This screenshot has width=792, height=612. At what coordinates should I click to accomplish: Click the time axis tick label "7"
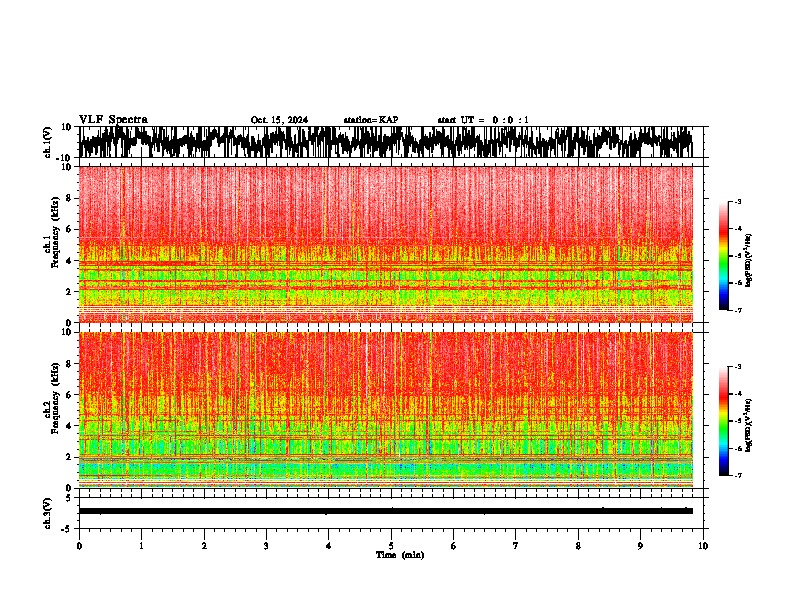click(516, 546)
